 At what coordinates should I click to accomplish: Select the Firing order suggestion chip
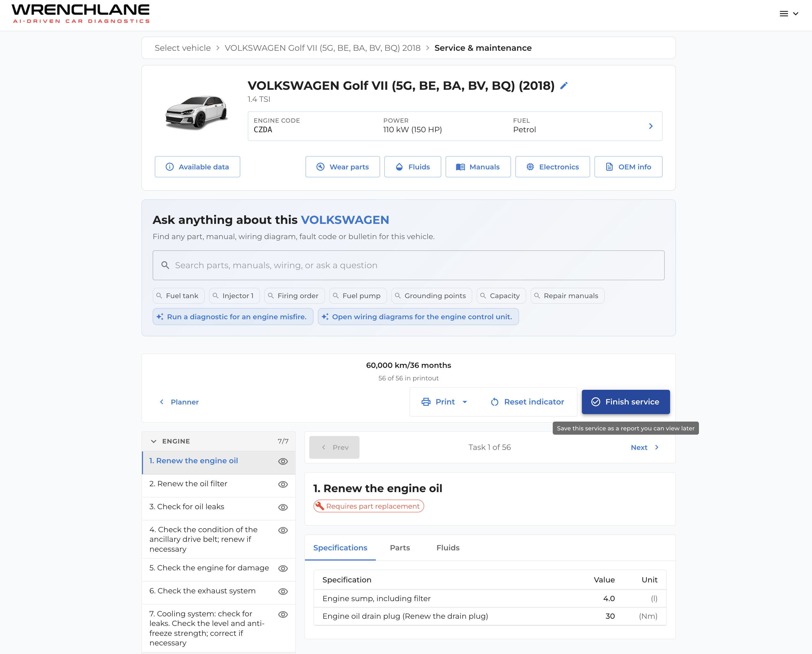pos(295,296)
